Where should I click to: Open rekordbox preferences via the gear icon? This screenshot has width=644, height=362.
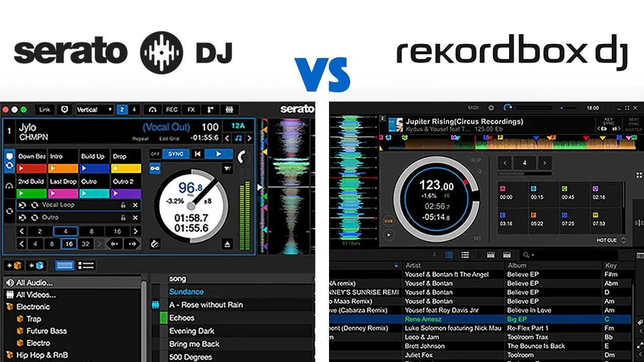coord(492,108)
